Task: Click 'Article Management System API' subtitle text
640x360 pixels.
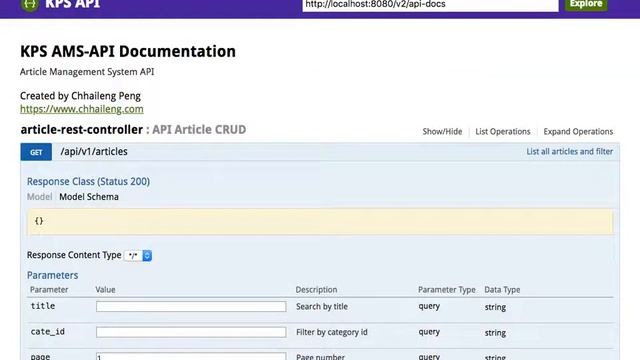Action: (87, 72)
